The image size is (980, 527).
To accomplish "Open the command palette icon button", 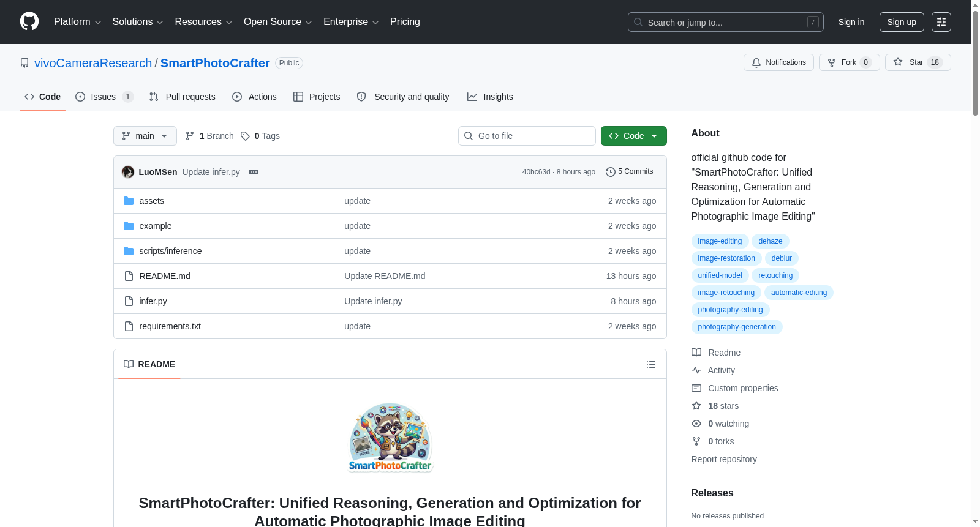I will coord(941,22).
